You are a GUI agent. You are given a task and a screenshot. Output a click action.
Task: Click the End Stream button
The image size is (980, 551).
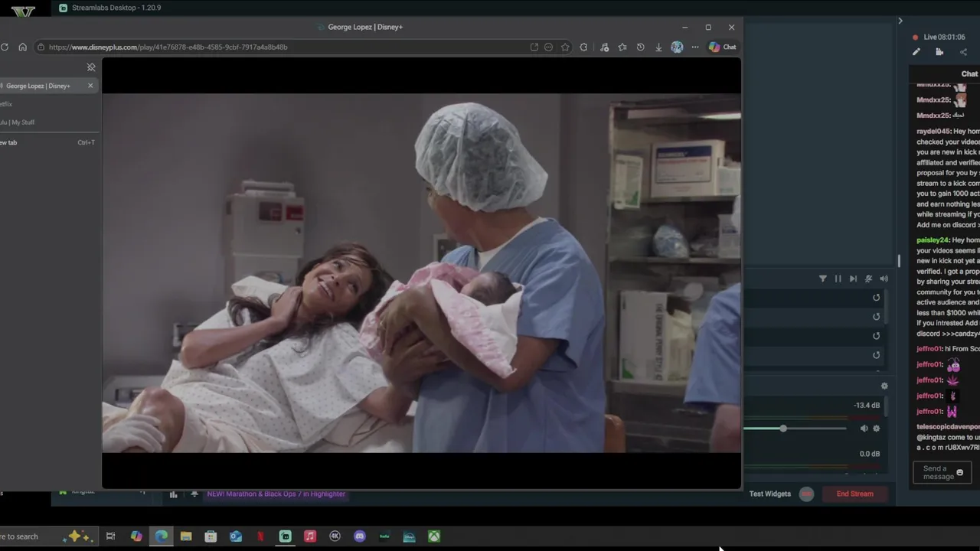pyautogui.click(x=855, y=494)
